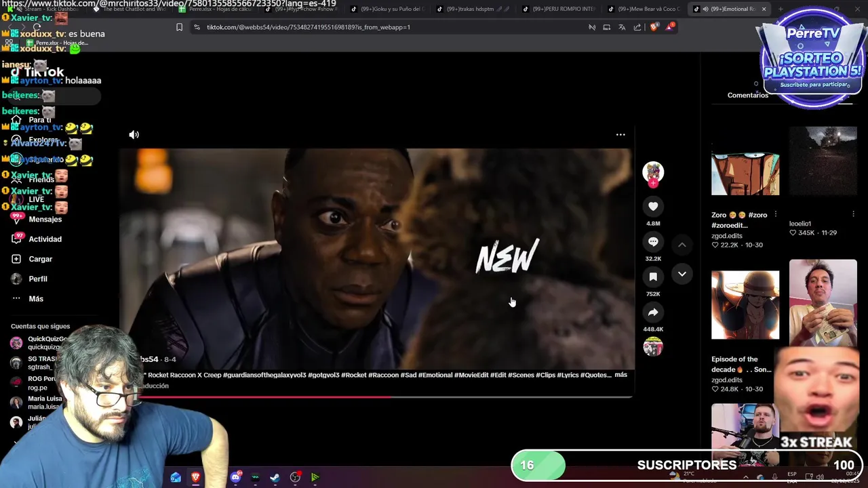Click the translate page icon in address bar
The height and width of the screenshot is (488, 868).
pos(622,27)
